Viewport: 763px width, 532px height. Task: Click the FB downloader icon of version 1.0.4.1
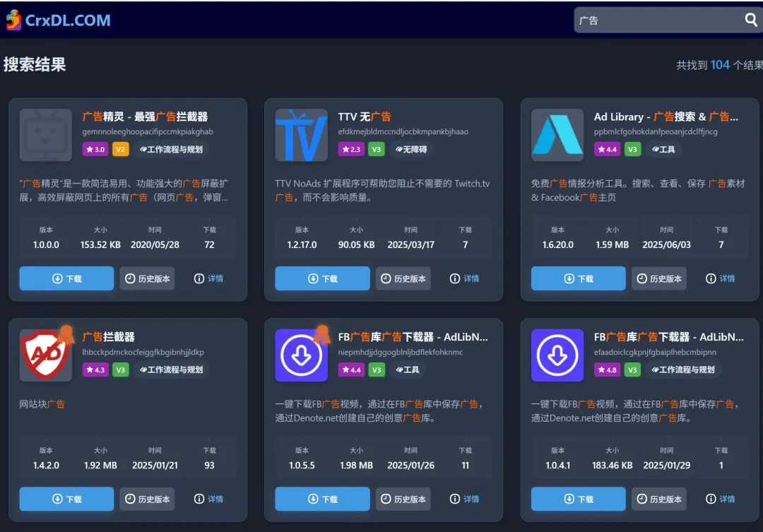coord(557,355)
